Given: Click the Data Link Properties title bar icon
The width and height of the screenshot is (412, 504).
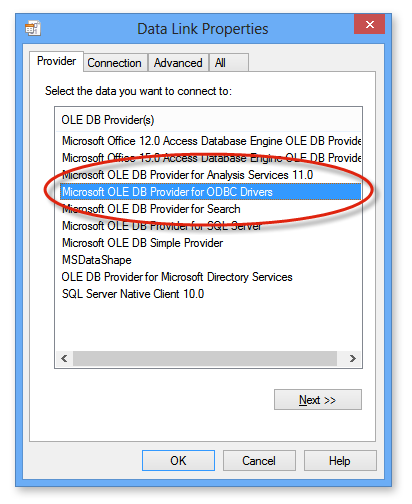Looking at the screenshot, I should tap(33, 28).
